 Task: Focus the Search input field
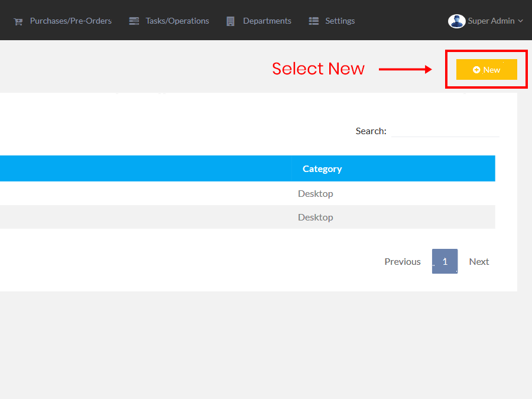point(445,131)
